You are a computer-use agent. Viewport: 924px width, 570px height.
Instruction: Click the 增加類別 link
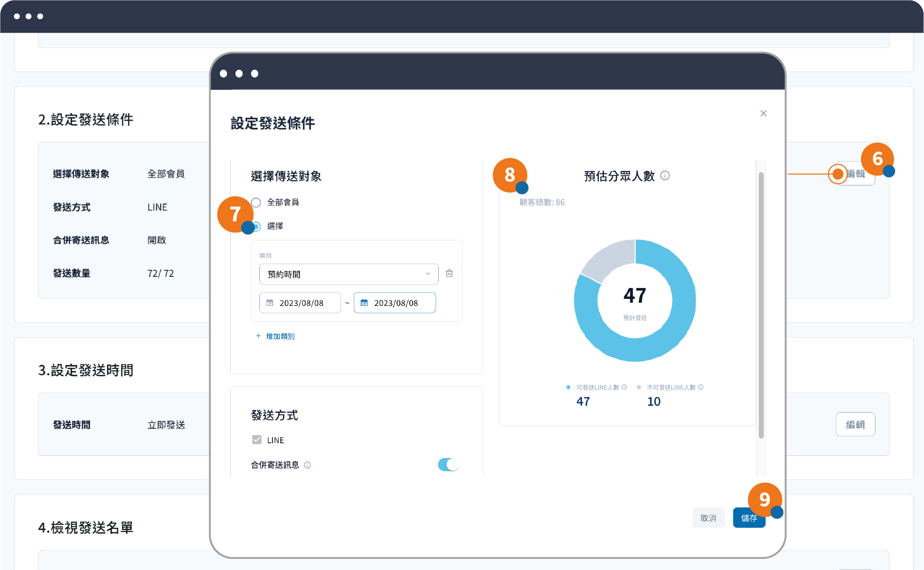click(280, 337)
